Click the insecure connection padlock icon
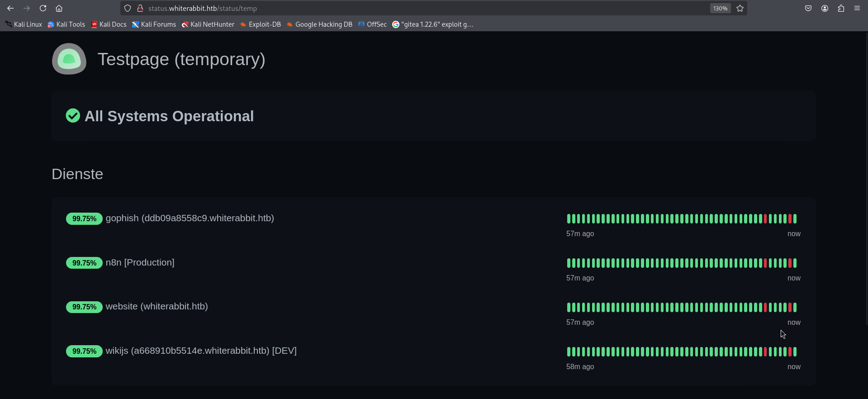The width and height of the screenshot is (868, 399). 140,8
